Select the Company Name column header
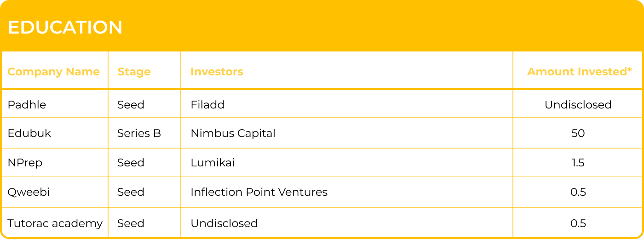Viewport: 644px width, 239px height. tap(53, 72)
